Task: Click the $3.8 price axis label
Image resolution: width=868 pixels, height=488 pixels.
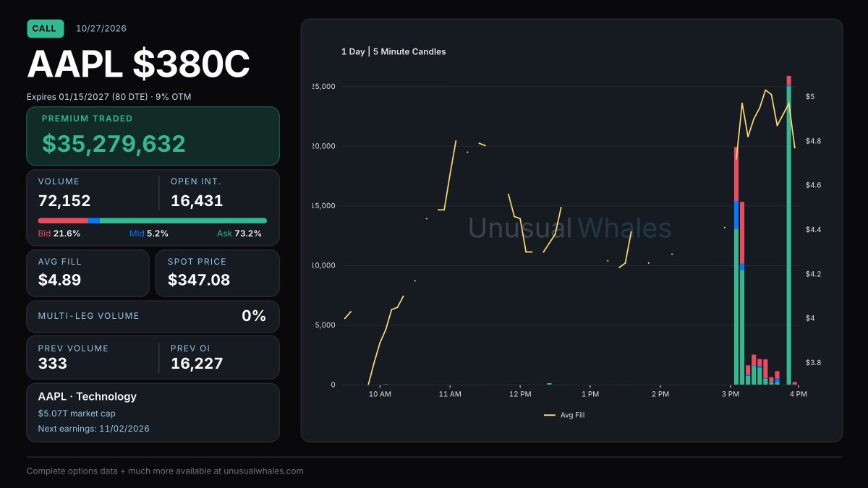Action: click(x=814, y=363)
